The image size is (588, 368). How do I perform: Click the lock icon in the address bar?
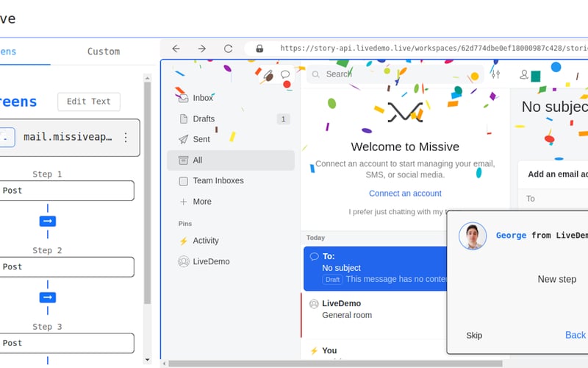pos(259,49)
